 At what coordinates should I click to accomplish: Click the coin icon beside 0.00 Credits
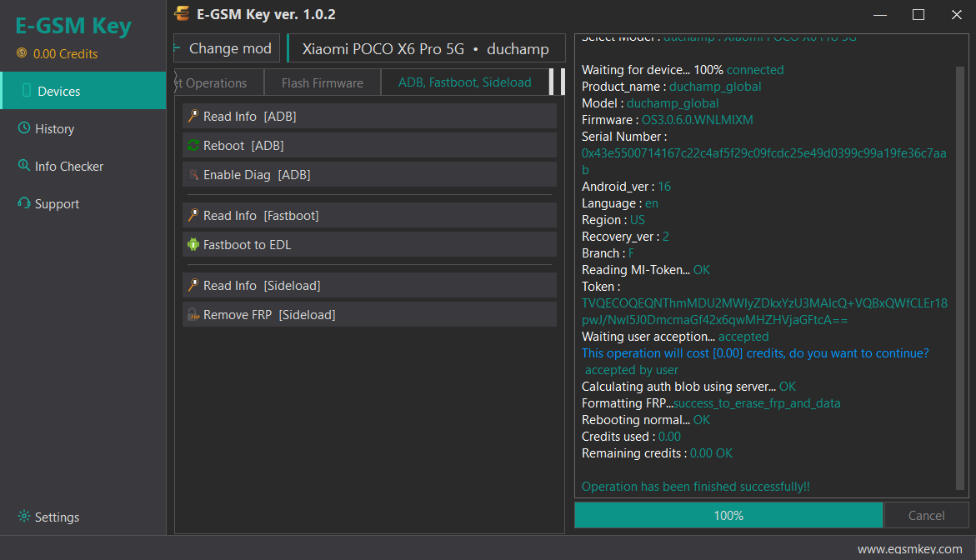22,52
